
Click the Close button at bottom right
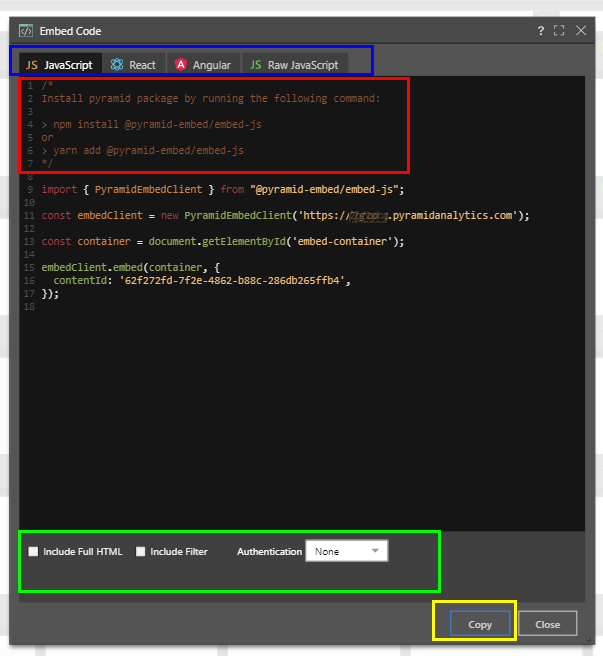pyautogui.click(x=547, y=624)
